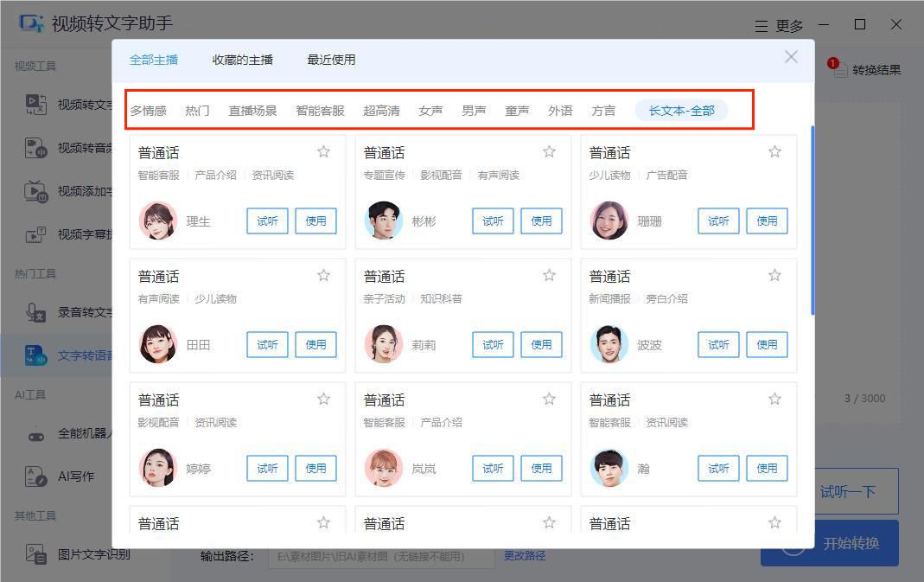
Task: Filter voices by 直播场景
Action: pos(252,111)
